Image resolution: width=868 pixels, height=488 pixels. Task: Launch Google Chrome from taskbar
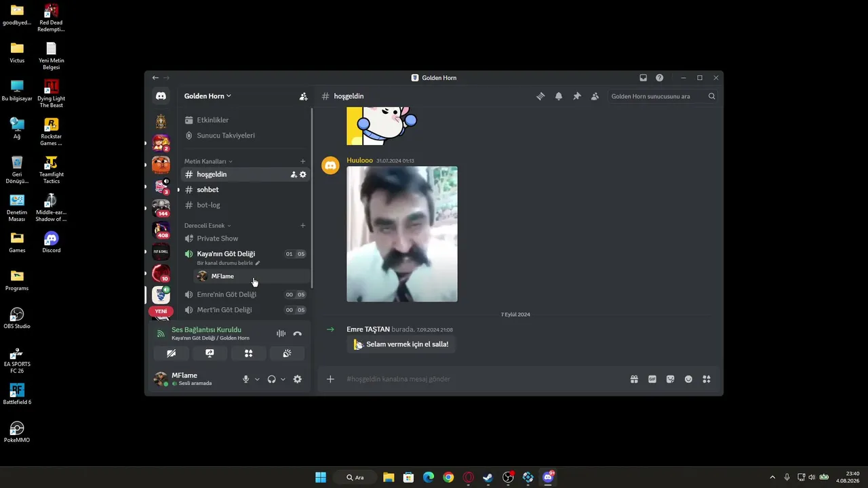click(x=448, y=477)
